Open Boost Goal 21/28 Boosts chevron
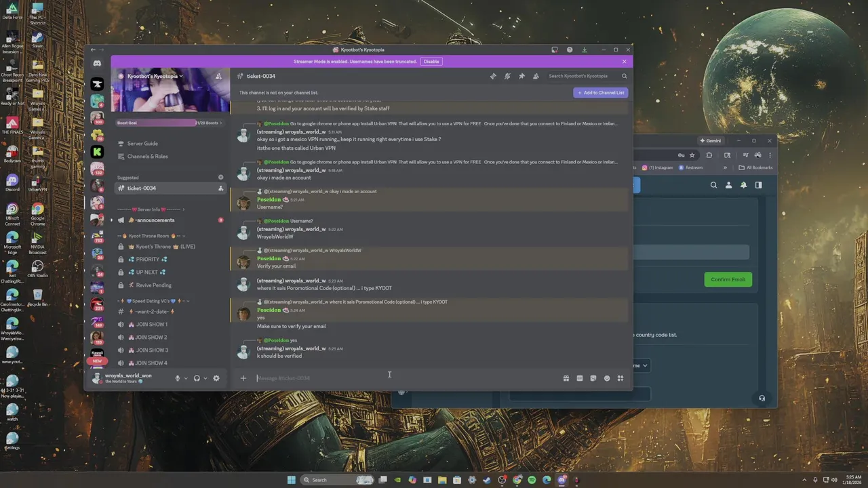This screenshot has width=868, height=488. click(221, 123)
